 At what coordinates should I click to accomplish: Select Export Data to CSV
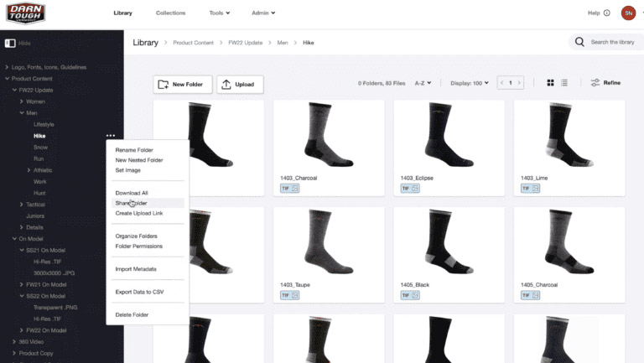140,292
